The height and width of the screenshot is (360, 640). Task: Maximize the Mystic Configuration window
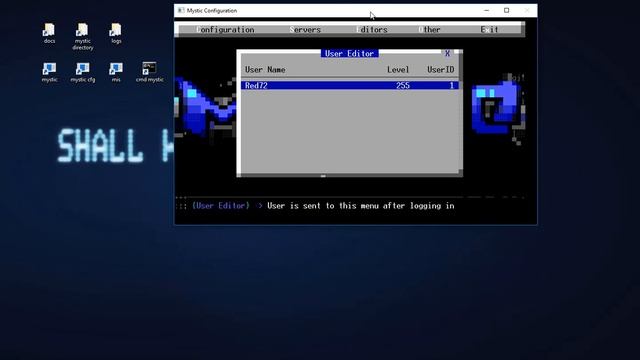[x=507, y=10]
